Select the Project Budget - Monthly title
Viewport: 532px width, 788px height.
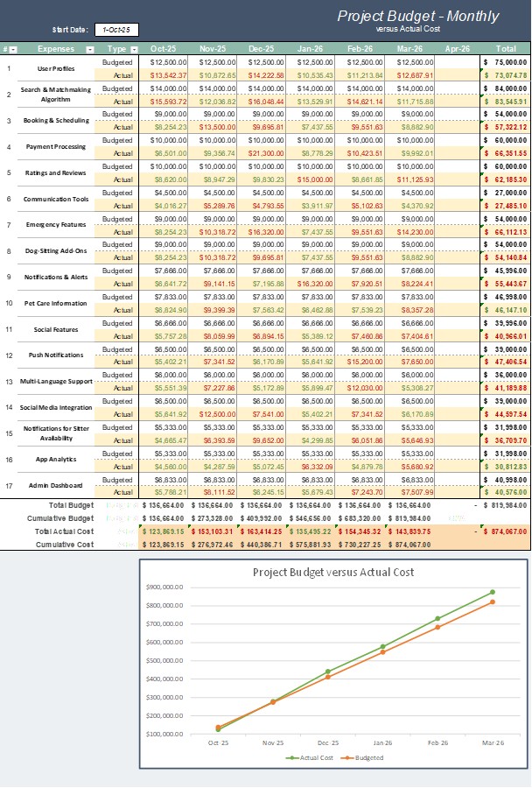pyautogui.click(x=418, y=16)
